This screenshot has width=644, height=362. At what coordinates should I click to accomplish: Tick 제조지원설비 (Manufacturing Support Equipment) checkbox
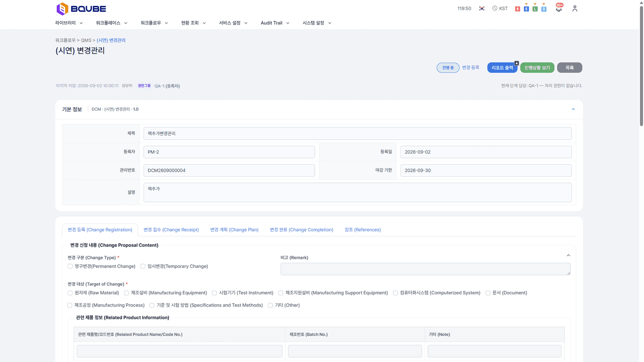tap(281, 293)
